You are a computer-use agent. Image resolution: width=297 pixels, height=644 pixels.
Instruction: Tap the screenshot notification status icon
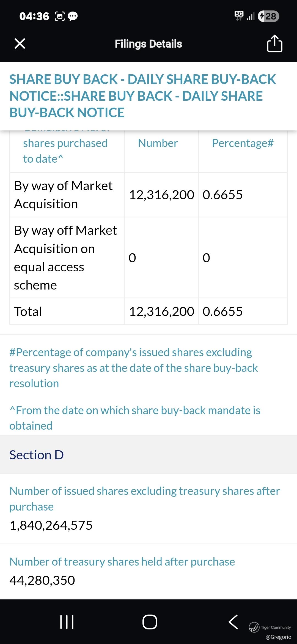(60, 17)
